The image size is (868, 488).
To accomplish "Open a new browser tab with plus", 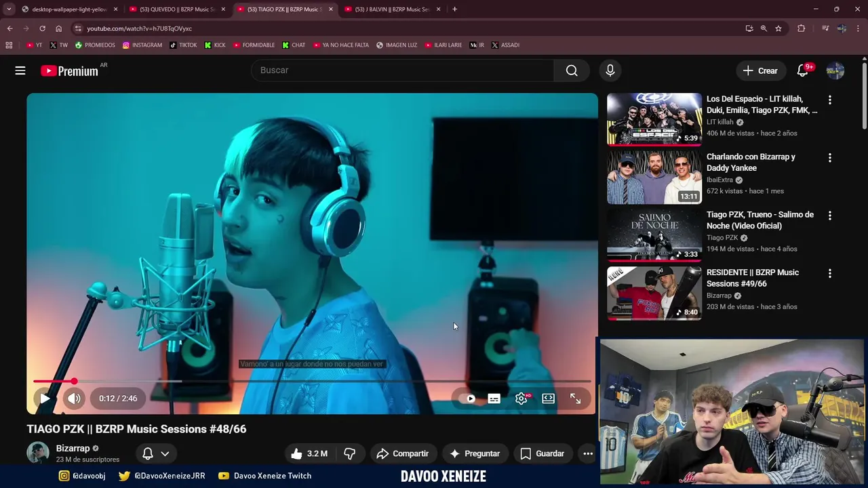I will pyautogui.click(x=454, y=9).
